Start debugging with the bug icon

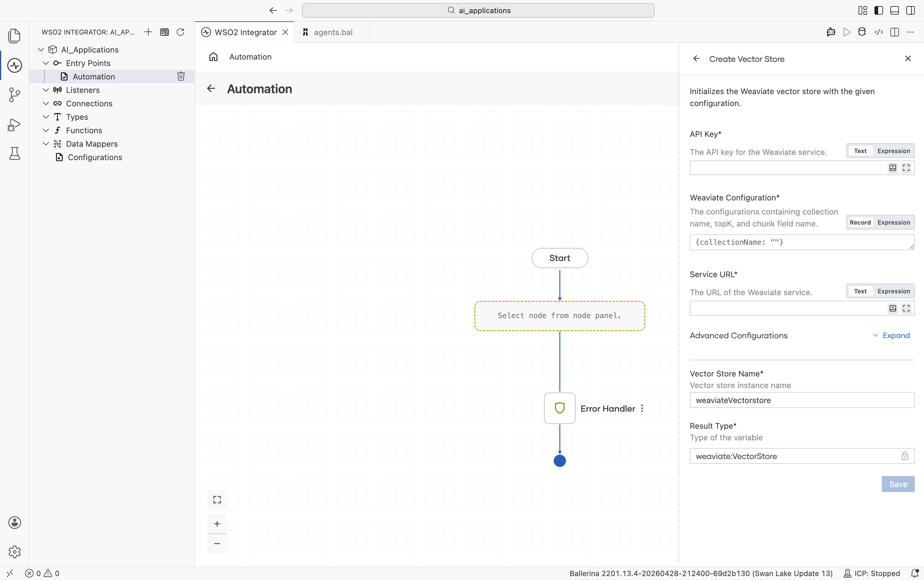pos(862,32)
